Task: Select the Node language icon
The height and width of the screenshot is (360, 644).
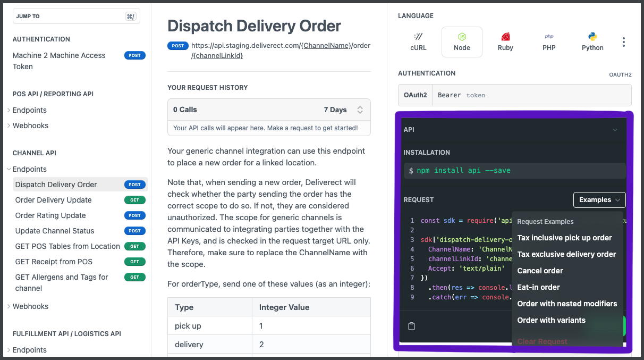Action: click(462, 42)
